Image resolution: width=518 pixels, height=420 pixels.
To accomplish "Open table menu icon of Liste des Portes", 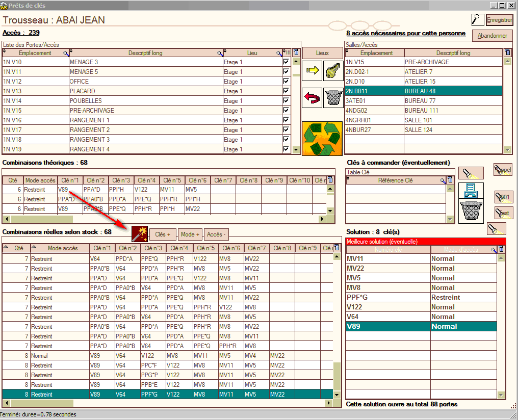I will click(296, 52).
